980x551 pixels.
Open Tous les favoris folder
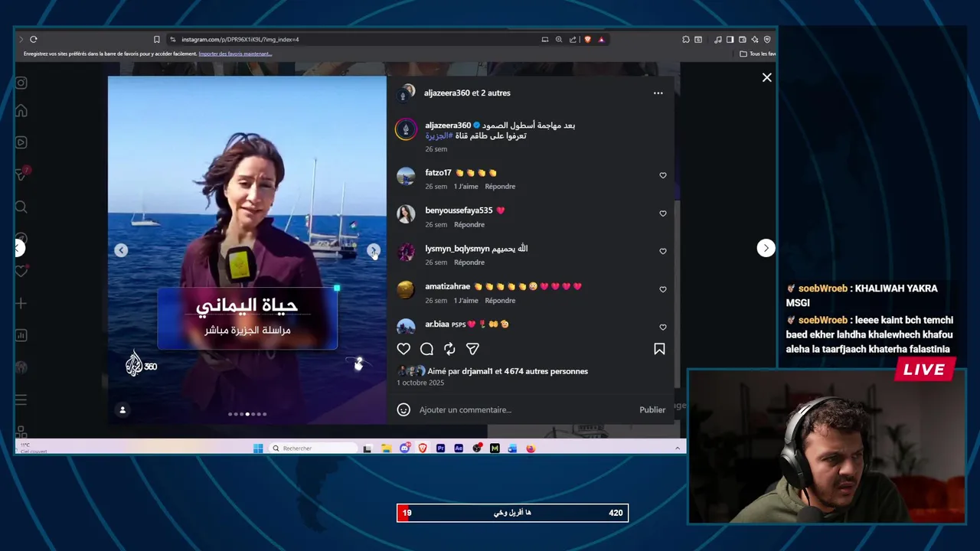click(x=758, y=54)
